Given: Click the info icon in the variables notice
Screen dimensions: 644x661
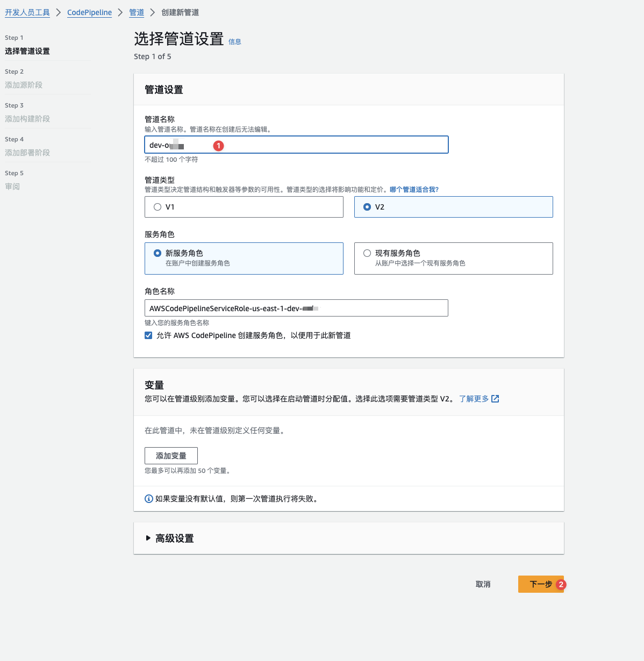Looking at the screenshot, I should [x=149, y=499].
